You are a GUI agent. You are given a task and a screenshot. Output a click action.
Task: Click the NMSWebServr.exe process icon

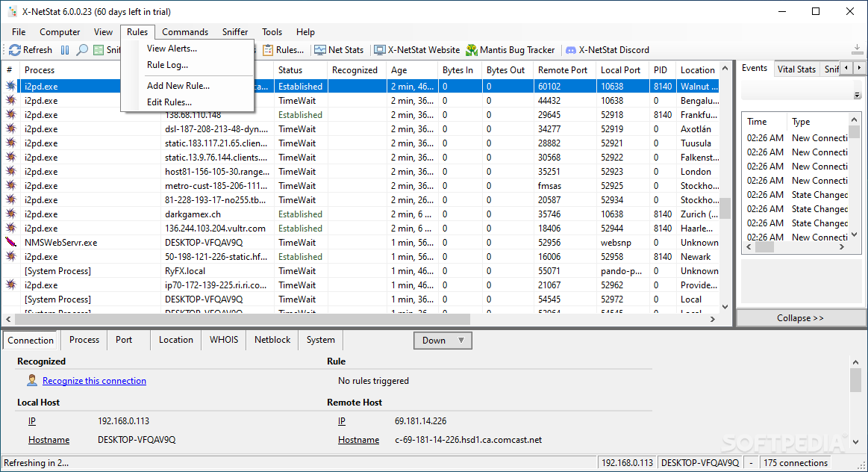click(x=10, y=242)
